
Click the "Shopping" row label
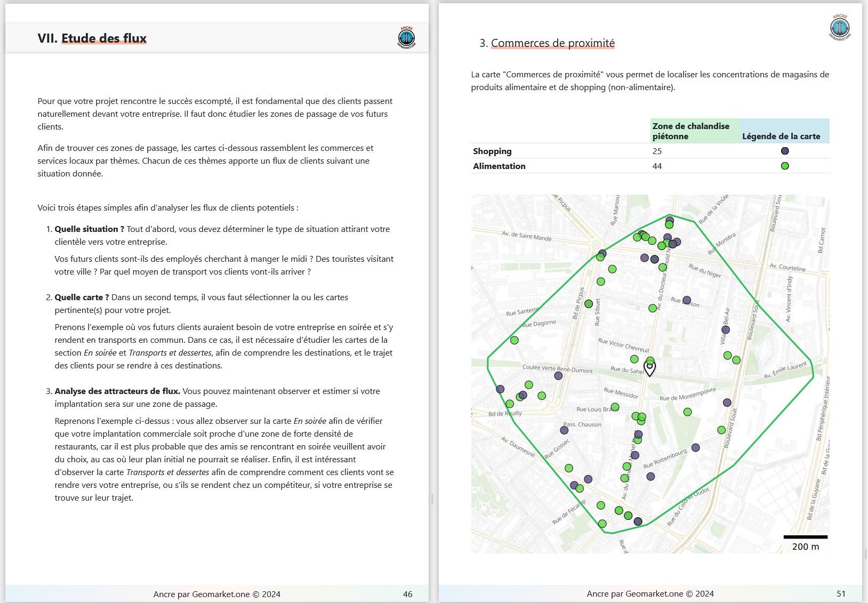click(492, 151)
